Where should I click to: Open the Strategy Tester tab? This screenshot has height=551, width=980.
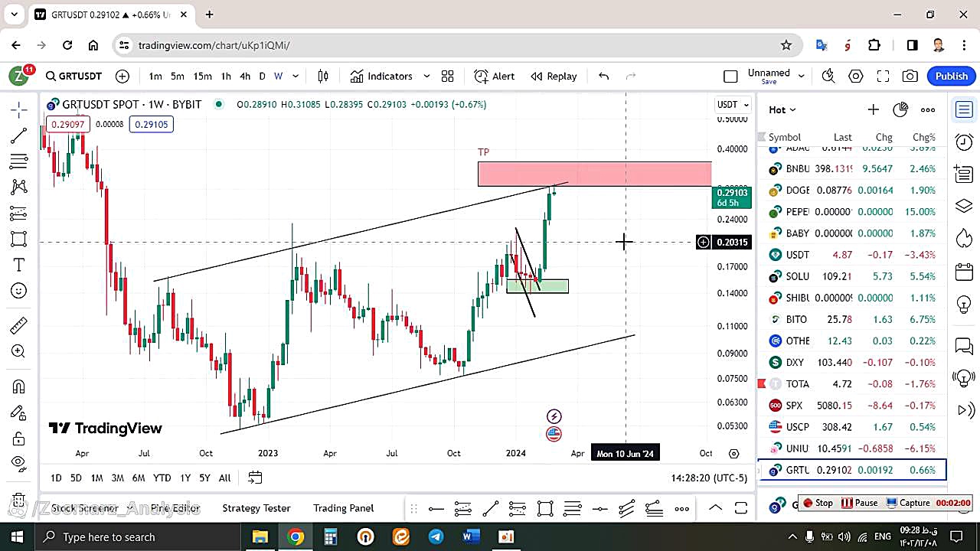click(256, 507)
